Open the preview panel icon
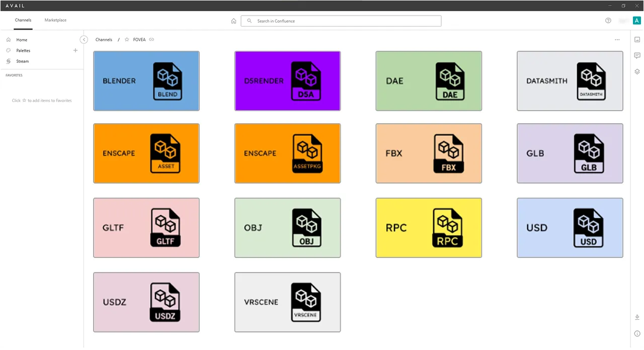The width and height of the screenshot is (644, 350). coord(637,40)
